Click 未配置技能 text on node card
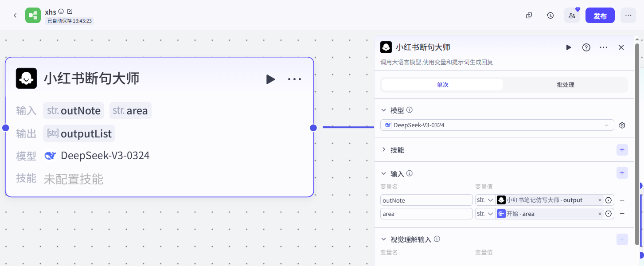644x266 pixels. pos(74,179)
